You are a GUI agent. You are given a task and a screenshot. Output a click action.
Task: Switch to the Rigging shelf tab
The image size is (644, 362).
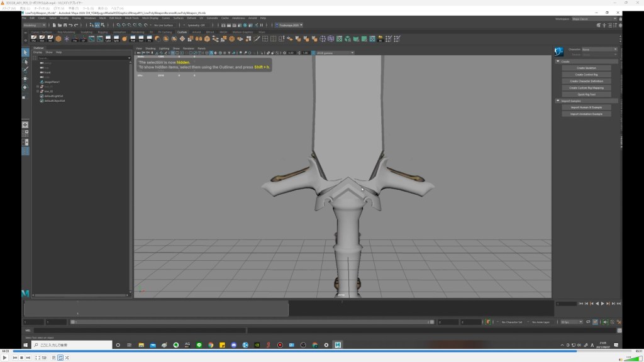point(102,31)
